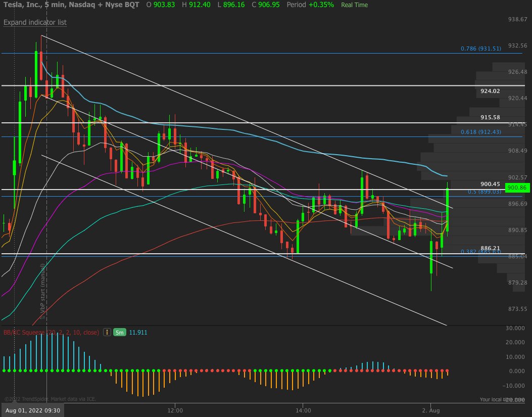Viewport: 532px width, 417px height.
Task: Click the 924.02 horizontal level label
Action: [x=490, y=91]
